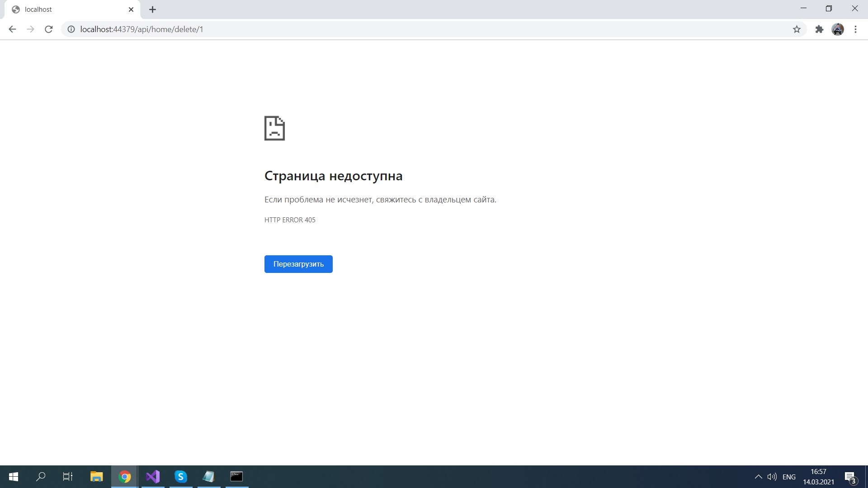
Task: Restore down the Chrome window
Action: click(x=829, y=9)
